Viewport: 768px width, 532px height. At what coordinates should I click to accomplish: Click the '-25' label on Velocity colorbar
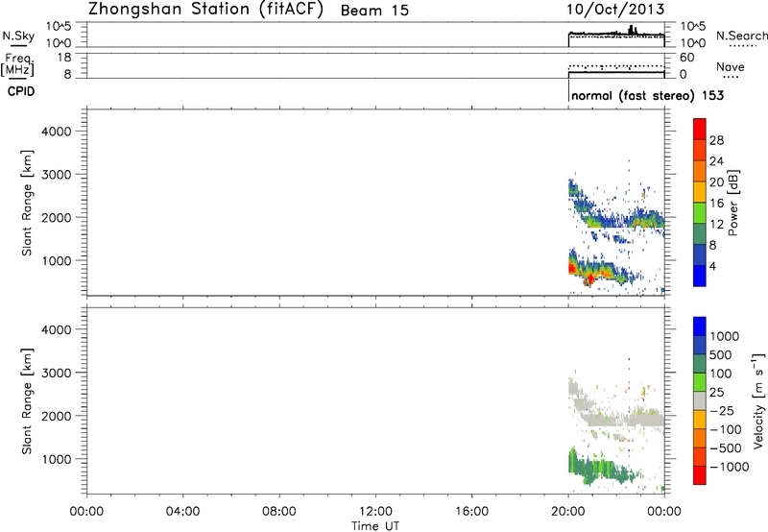[x=722, y=410]
